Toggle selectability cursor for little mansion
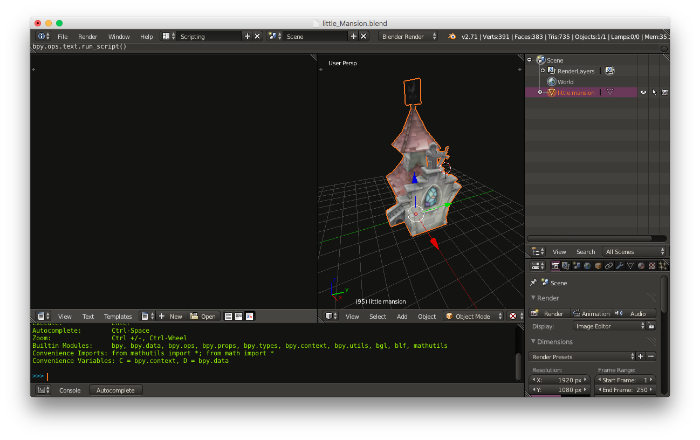 pos(654,92)
